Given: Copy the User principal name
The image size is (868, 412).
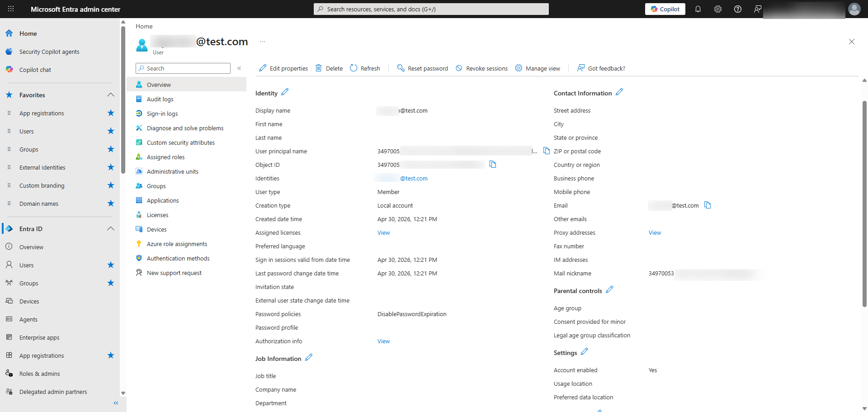Looking at the screenshot, I should click(x=547, y=151).
